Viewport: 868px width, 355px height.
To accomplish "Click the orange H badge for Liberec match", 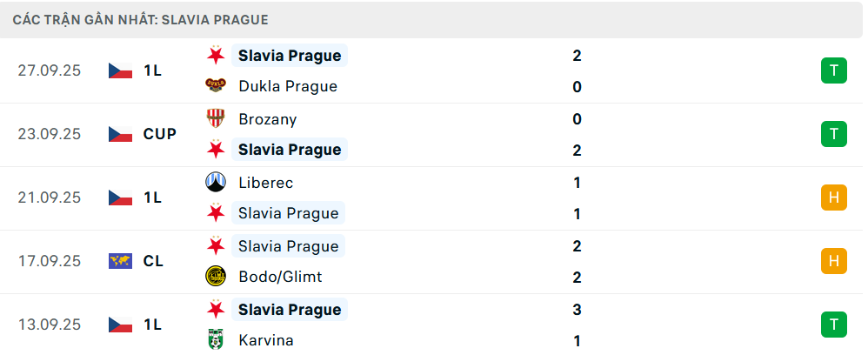I will click(833, 198).
